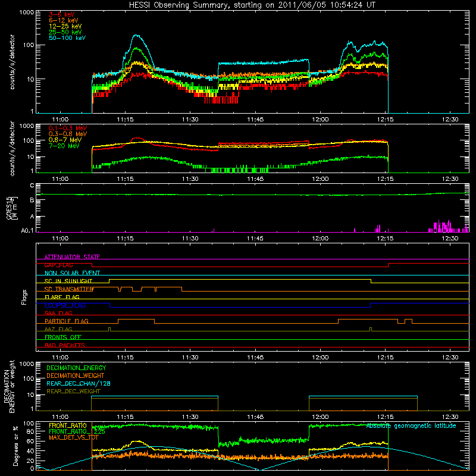Select the orange MAX_DET_VS_TOT legend label
The height and width of the screenshot is (476, 476).
click(74, 437)
